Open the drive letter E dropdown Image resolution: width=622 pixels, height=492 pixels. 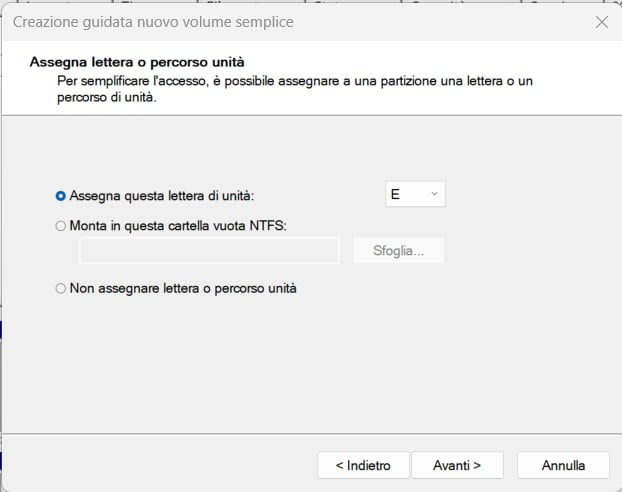click(x=415, y=195)
